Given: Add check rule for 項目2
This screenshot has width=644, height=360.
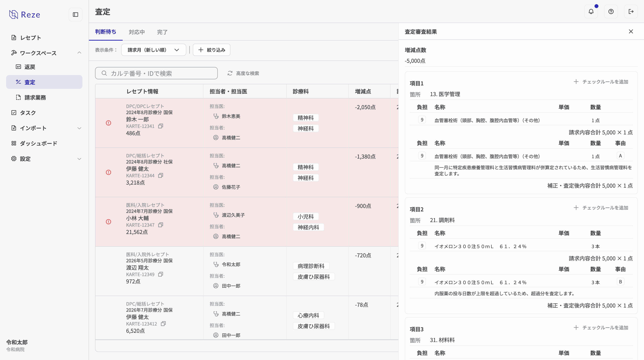Looking at the screenshot, I should 601,208.
